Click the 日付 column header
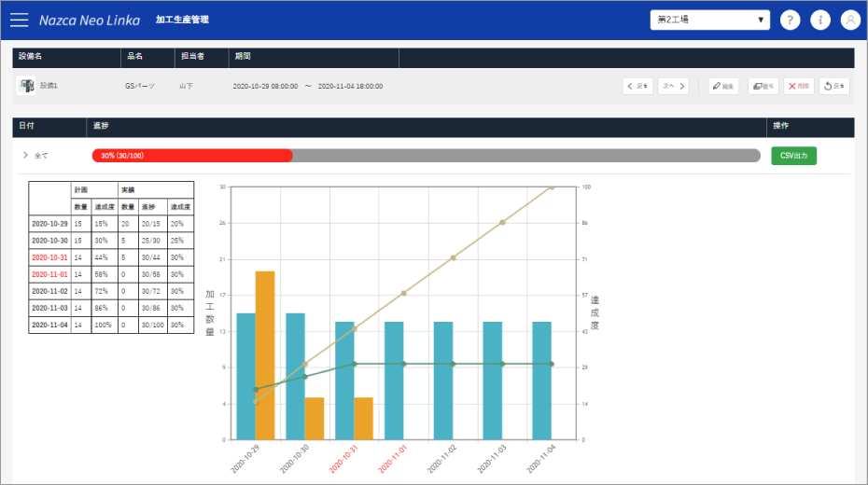 pos(27,125)
